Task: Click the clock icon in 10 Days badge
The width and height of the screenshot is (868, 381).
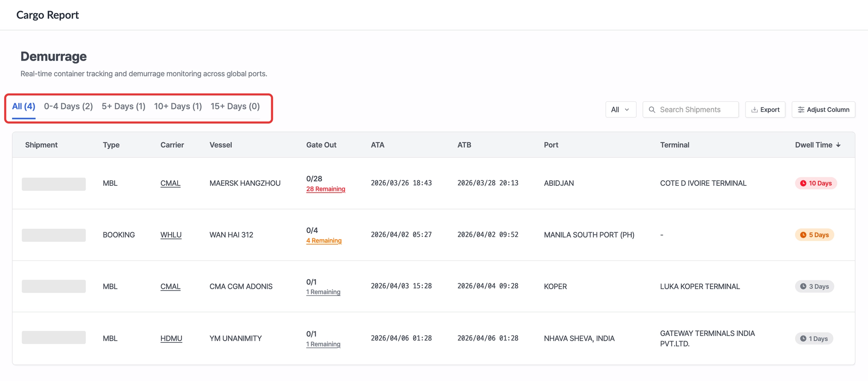Action: (x=803, y=183)
